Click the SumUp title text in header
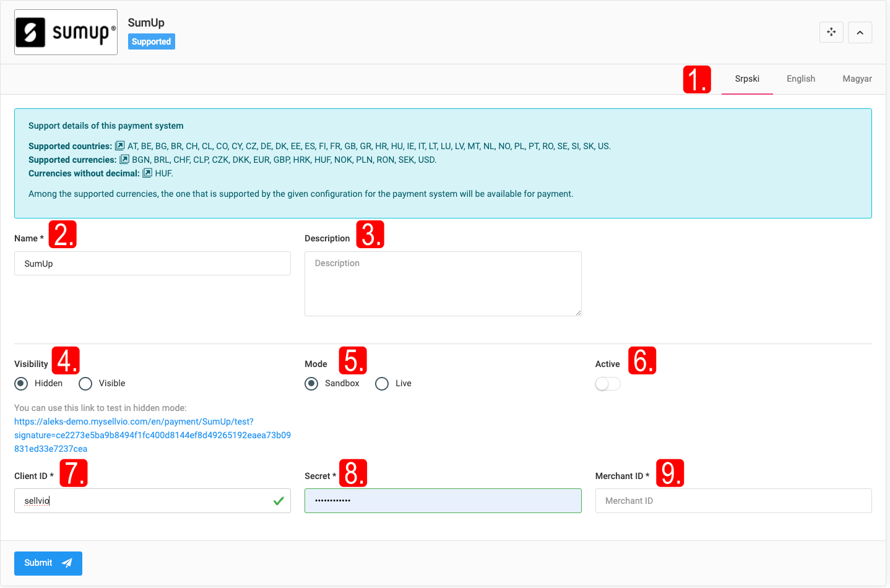The width and height of the screenshot is (890, 588). 146,23
